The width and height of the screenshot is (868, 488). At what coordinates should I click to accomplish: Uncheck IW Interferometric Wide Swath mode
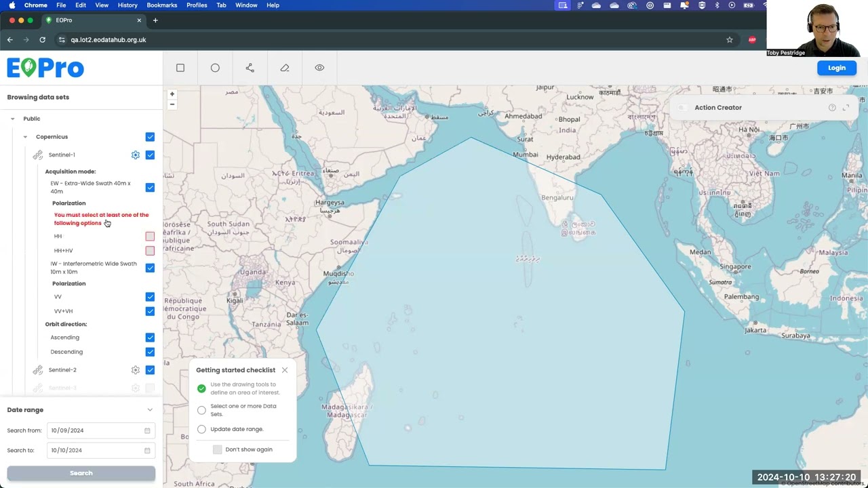pyautogui.click(x=150, y=268)
